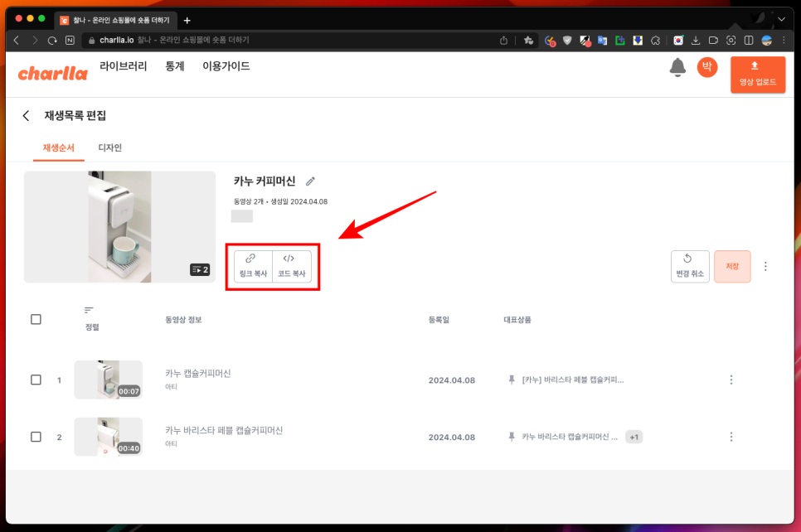Toggle the browser side panel icon
801x532 pixels.
[749, 41]
